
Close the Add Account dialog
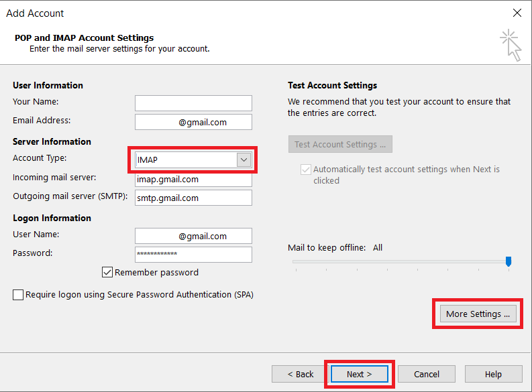517,13
